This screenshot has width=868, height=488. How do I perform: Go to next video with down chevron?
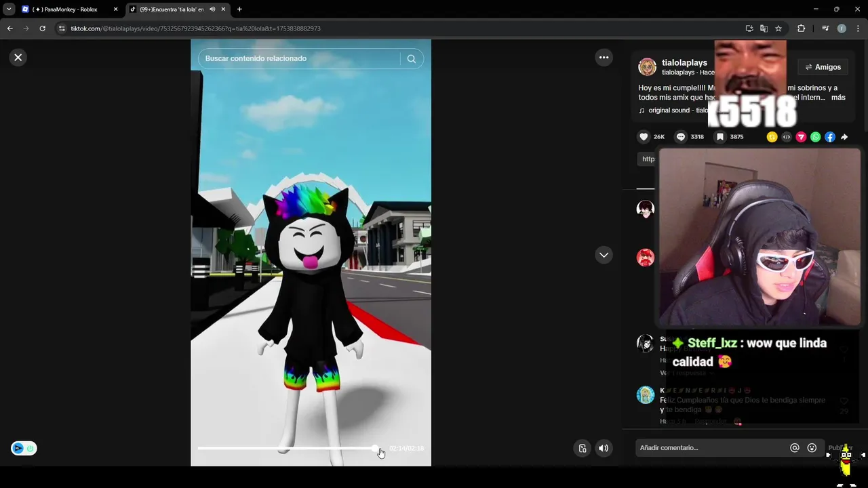(604, 255)
